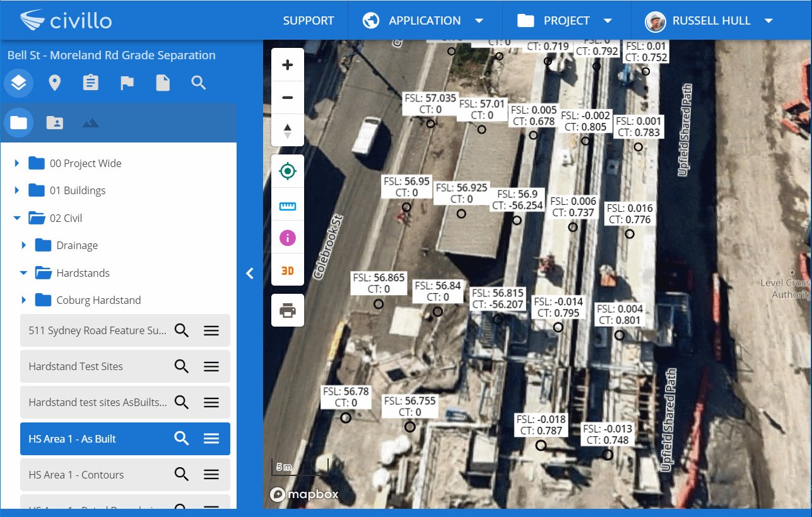The width and height of the screenshot is (812, 517).
Task: Open the SUPPORT link
Action: [x=309, y=20]
